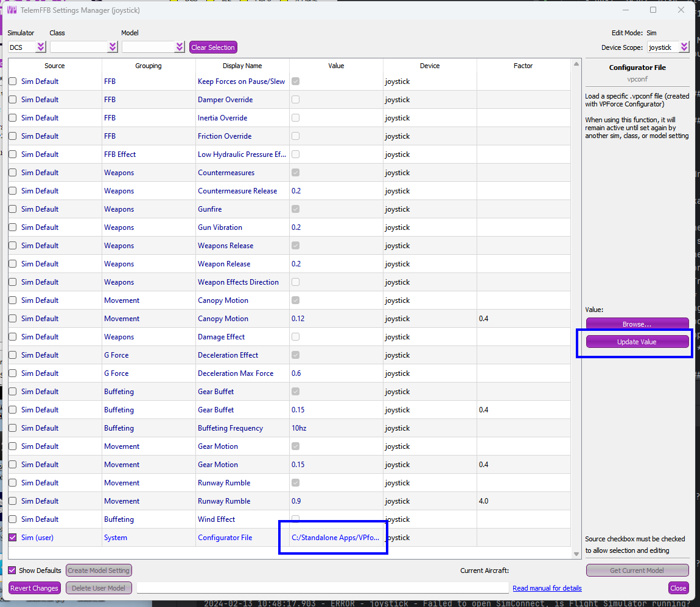The image size is (700, 607).
Task: Check source box for Damage Effect row
Action: point(13,337)
